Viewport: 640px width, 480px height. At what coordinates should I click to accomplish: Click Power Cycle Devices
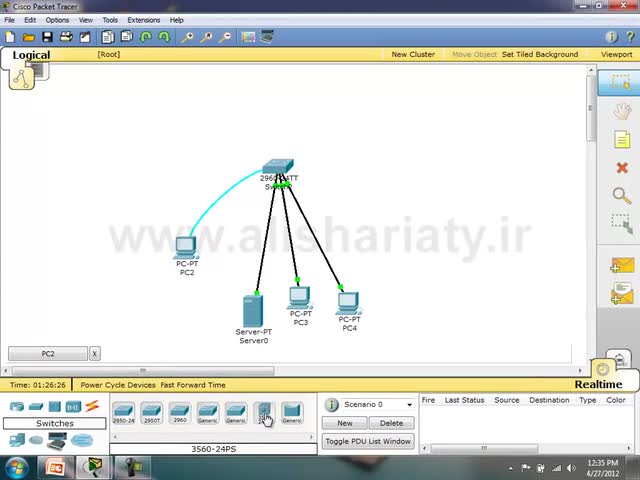pos(118,385)
